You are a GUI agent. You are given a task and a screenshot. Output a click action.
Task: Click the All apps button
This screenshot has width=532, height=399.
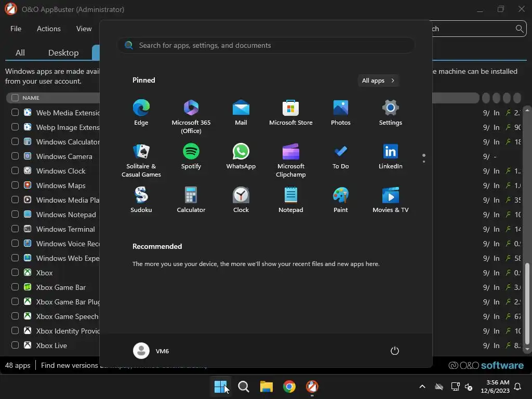pyautogui.click(x=378, y=81)
